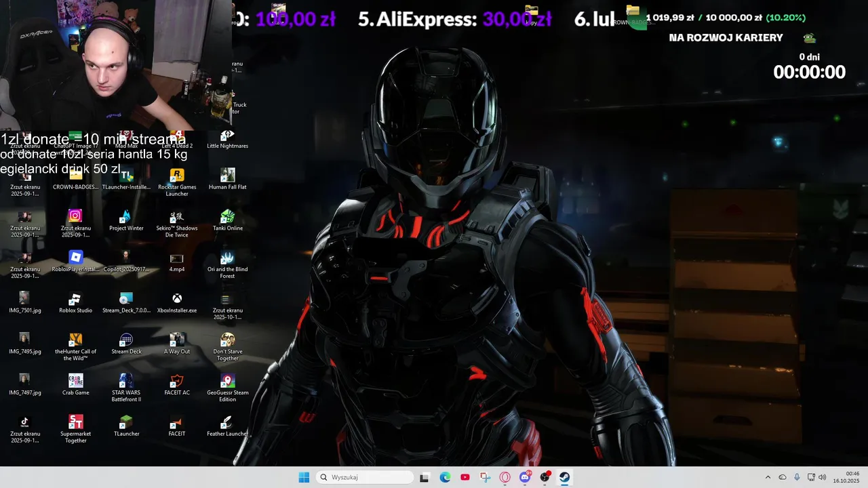Open the GeoGuessr Steam Edition shortcut
868x488 pixels.
click(227, 388)
